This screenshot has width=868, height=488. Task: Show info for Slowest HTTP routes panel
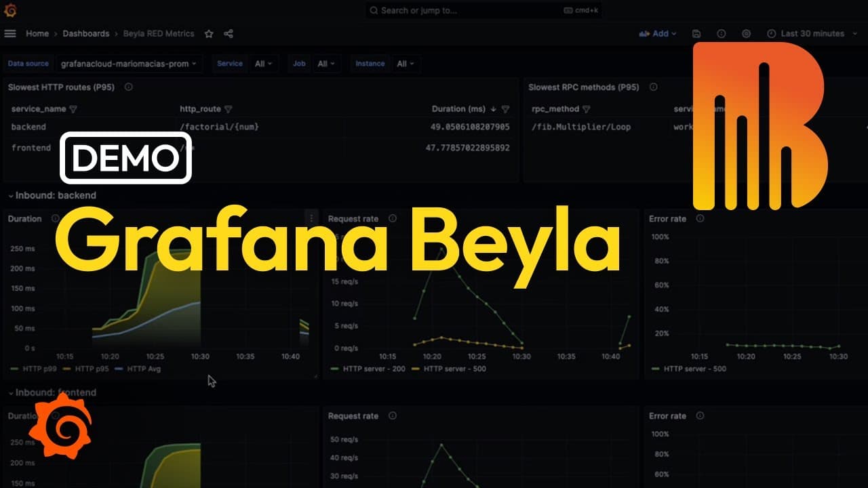coord(128,87)
